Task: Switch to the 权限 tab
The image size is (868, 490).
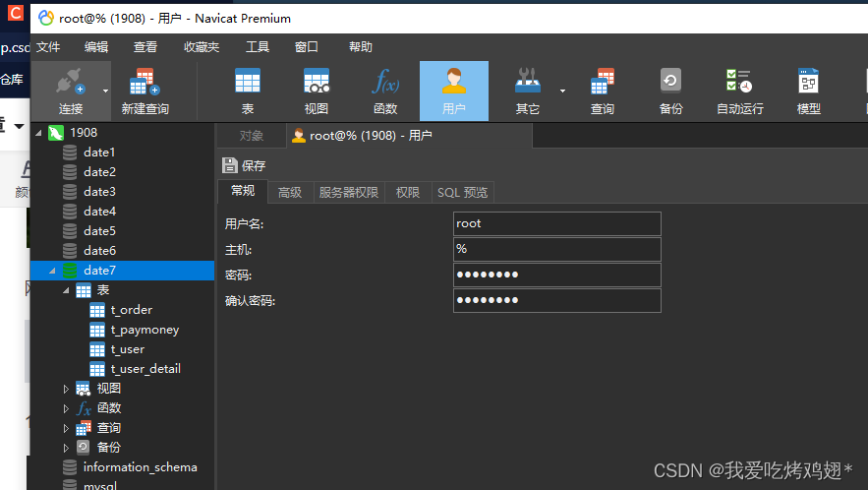Action: coord(408,192)
